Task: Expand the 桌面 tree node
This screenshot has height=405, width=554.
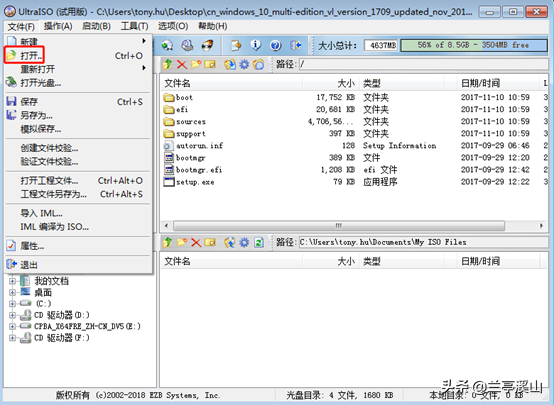Action: [12, 293]
